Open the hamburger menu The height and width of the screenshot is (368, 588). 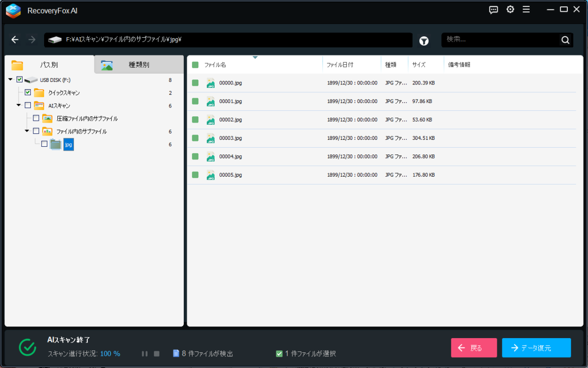[x=526, y=9]
